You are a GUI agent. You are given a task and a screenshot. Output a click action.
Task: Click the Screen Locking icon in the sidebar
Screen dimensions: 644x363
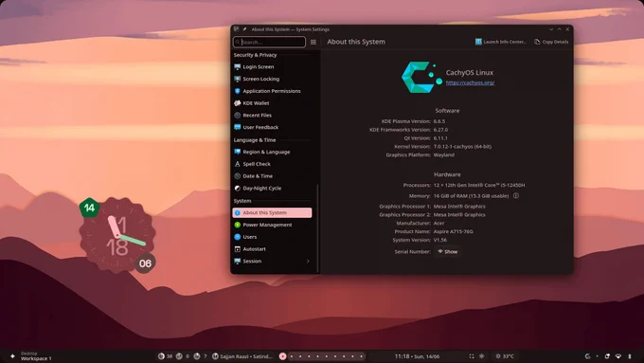point(238,79)
